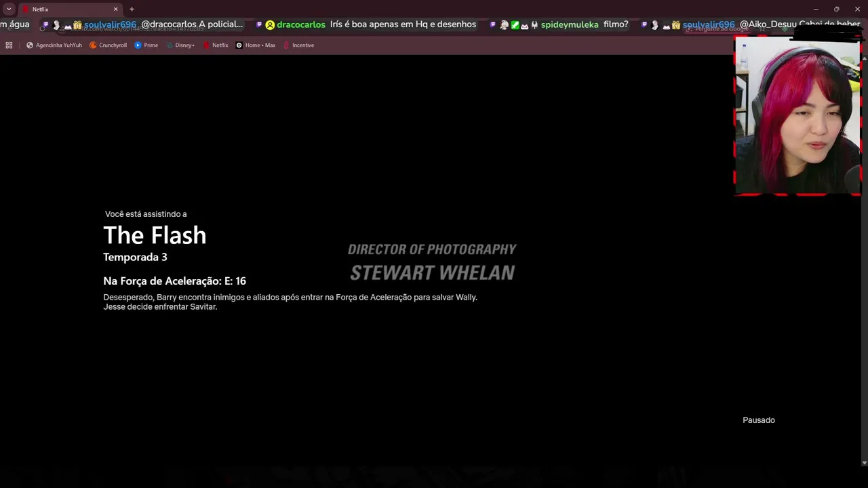Click the Temporada 3 label
The image size is (868, 488).
point(135,257)
